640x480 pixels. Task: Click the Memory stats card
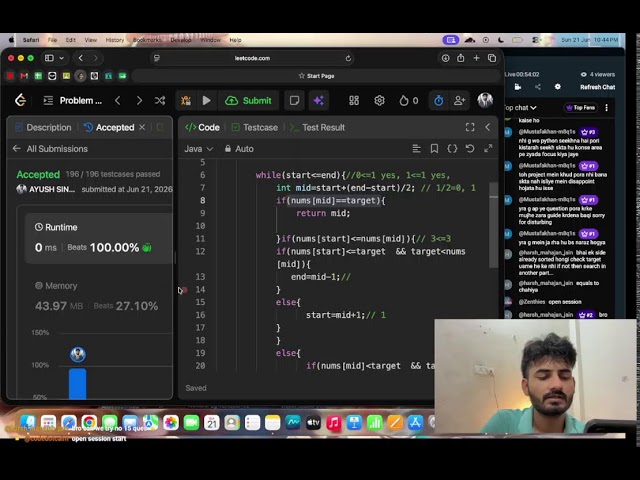(97, 296)
